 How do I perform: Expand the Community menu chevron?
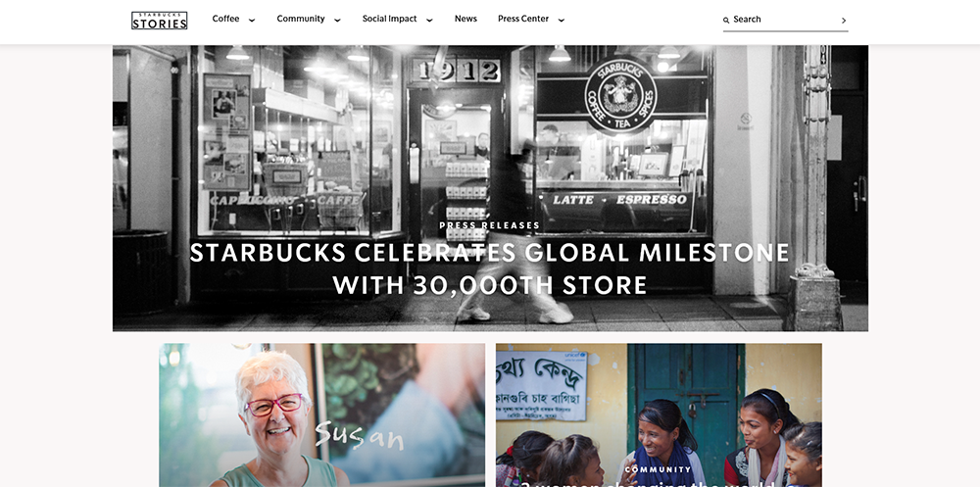pyautogui.click(x=337, y=20)
